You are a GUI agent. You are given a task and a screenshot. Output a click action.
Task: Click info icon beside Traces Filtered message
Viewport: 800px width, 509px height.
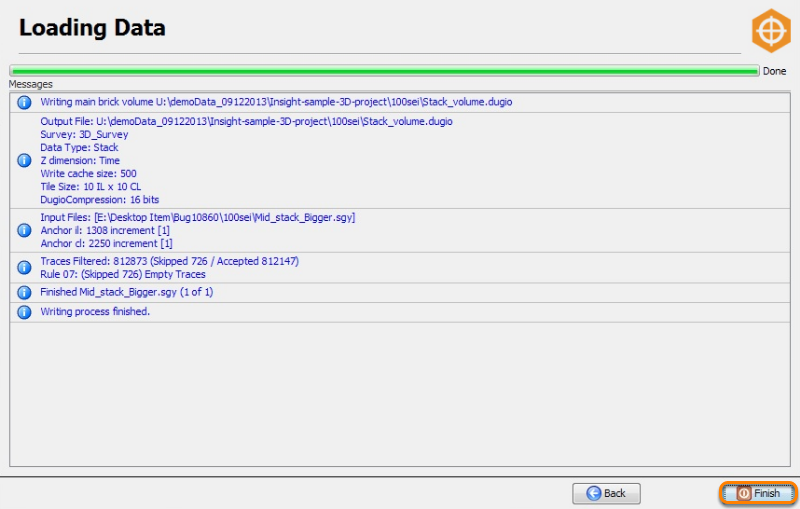pos(24,268)
